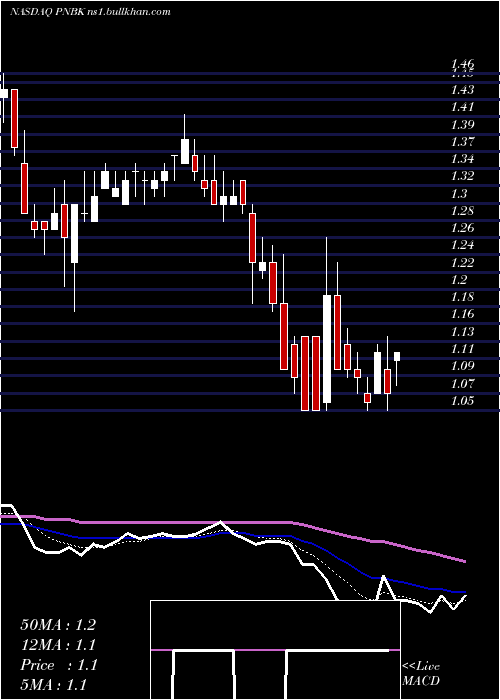Screen dimensions: 500x700
Task: Select the 1.07 price axis label
Action: 462,383
